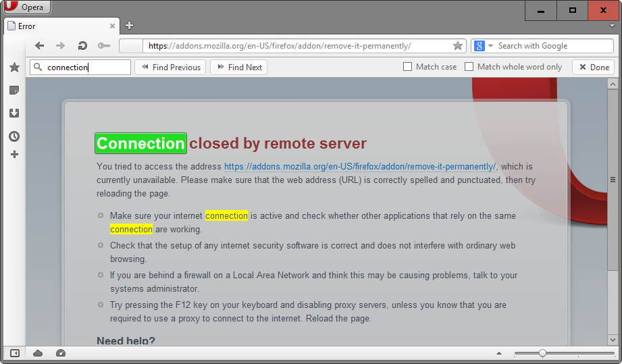622x364 pixels.
Task: Add a panel with the sidebar plus
Action: click(14, 154)
